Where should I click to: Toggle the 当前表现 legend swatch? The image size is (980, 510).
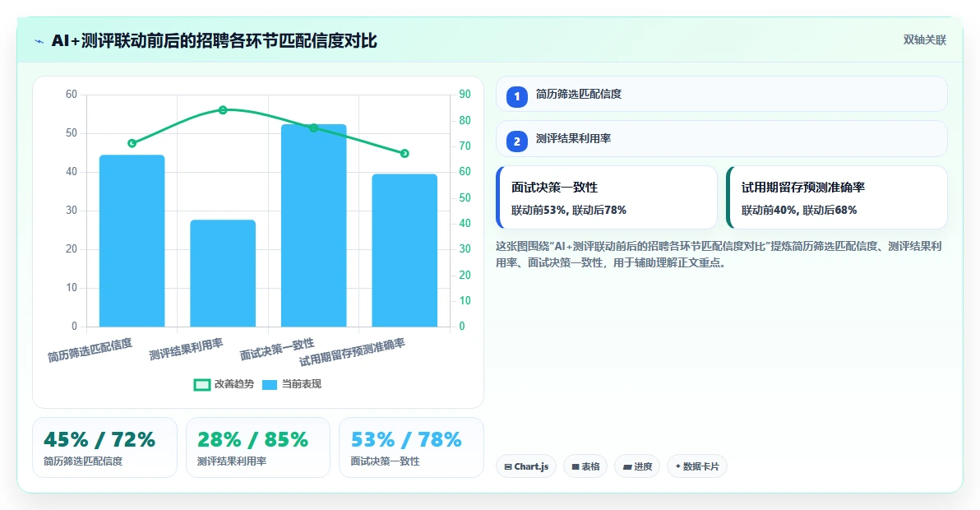[270, 384]
